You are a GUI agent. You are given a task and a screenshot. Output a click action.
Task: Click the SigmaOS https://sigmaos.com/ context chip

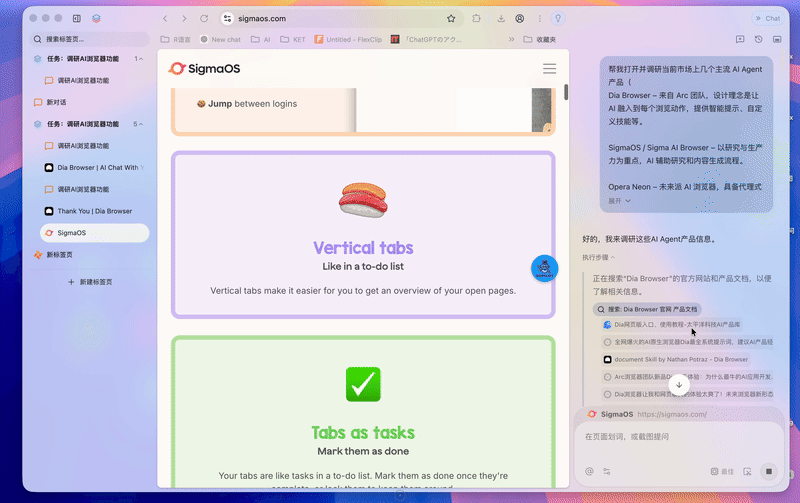click(647, 414)
